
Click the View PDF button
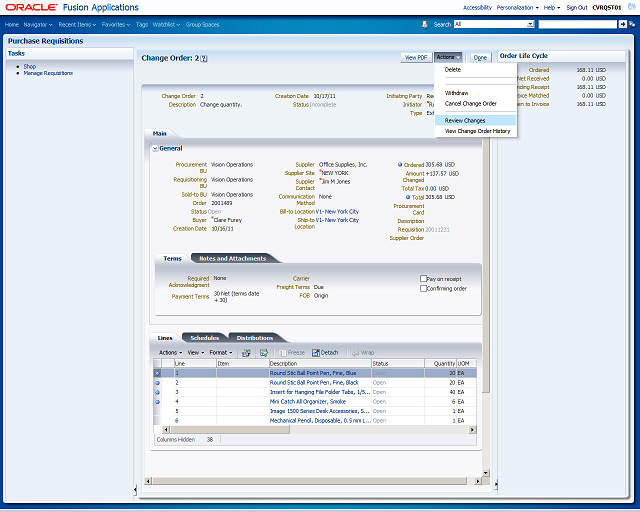[x=416, y=58]
